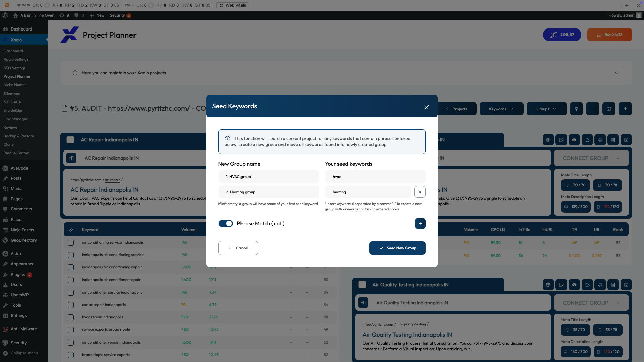Click AI icon for the first group
This screenshot has height=362, width=644.
tap(600, 140)
